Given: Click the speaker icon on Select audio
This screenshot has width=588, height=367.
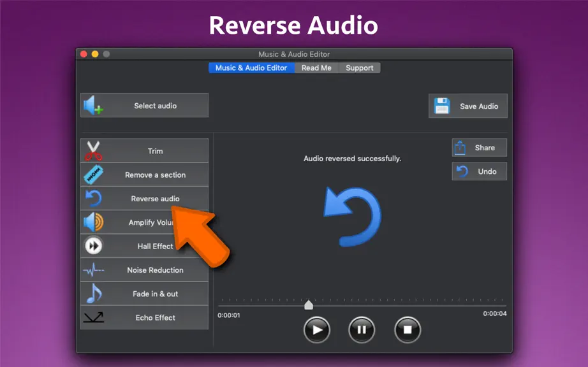Looking at the screenshot, I should (93, 105).
